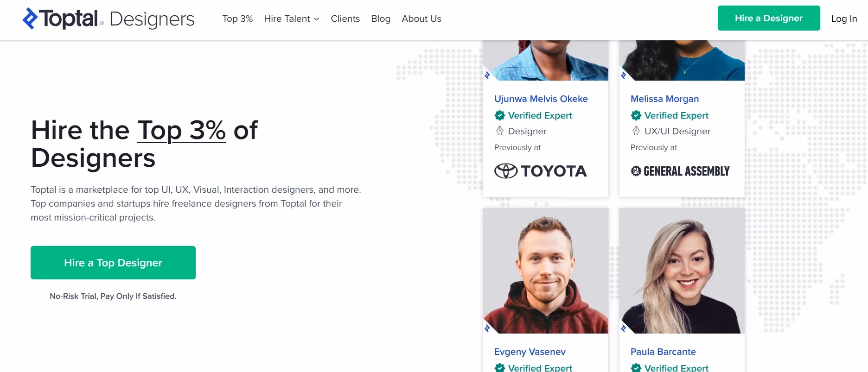
Task: Click the Toyota logo
Action: [x=540, y=170]
